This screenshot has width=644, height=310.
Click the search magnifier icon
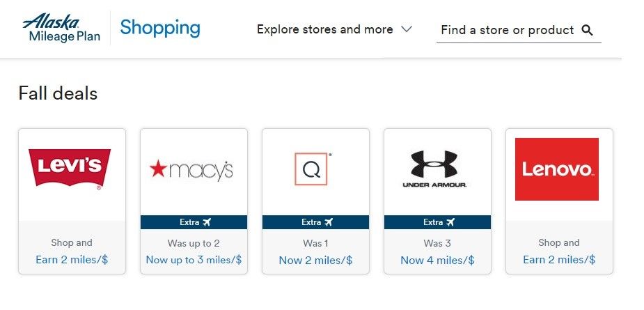[x=587, y=30]
